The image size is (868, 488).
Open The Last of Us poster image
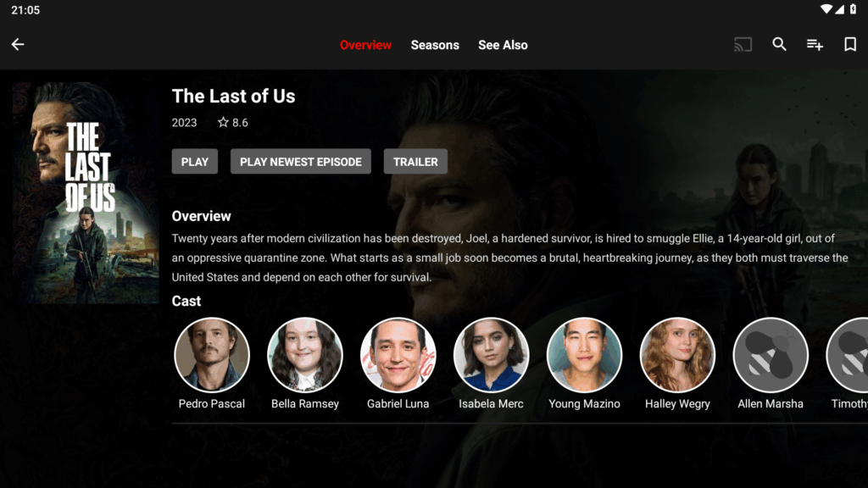click(86, 192)
